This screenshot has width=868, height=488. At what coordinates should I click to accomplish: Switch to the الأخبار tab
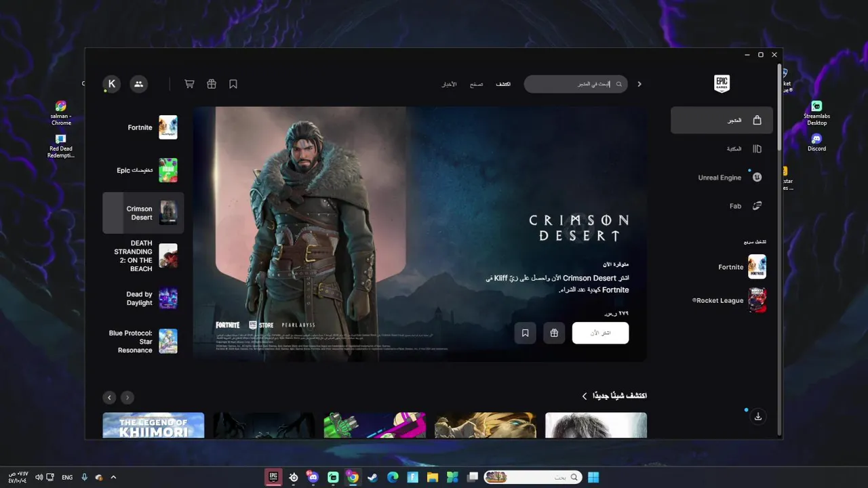(449, 84)
